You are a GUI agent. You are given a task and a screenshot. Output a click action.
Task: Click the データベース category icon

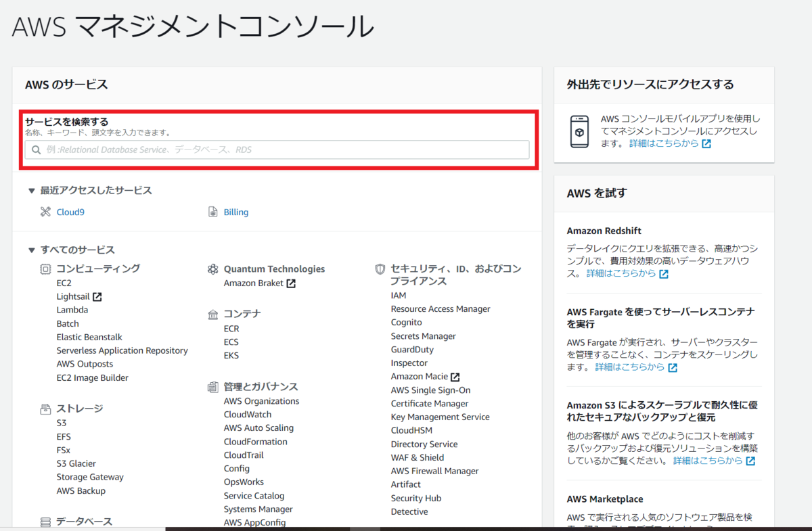coord(46,522)
